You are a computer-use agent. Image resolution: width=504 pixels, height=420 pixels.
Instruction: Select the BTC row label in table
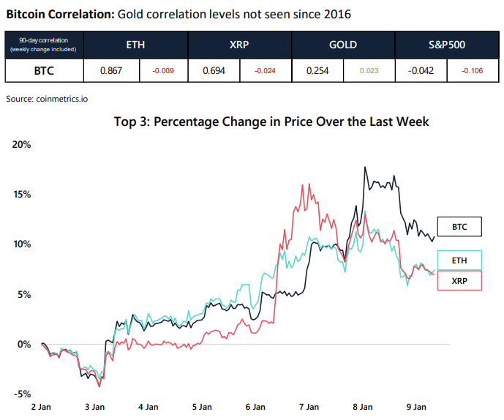click(x=44, y=71)
